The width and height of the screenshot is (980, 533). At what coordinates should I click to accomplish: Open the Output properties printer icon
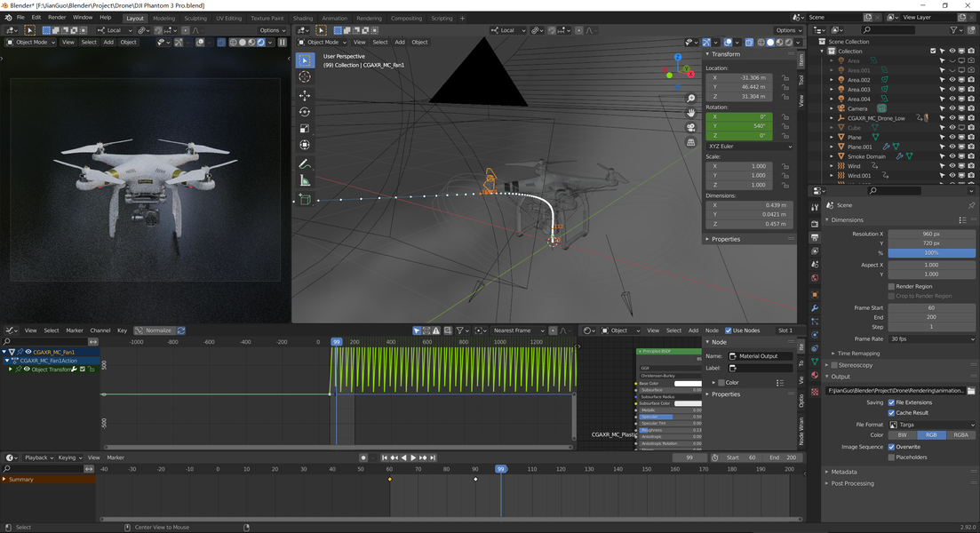click(x=815, y=237)
